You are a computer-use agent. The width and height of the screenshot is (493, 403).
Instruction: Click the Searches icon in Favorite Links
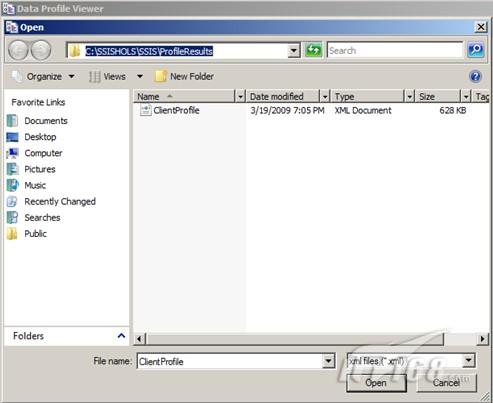point(12,217)
